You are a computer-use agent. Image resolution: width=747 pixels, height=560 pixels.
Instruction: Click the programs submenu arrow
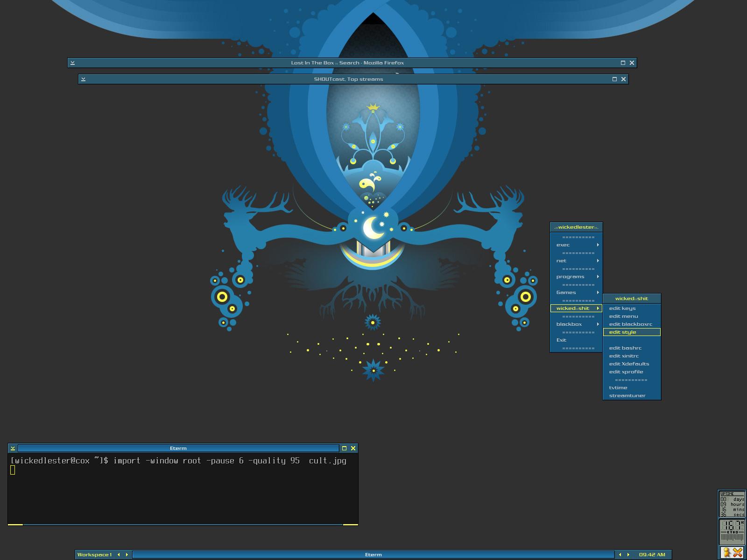click(598, 277)
